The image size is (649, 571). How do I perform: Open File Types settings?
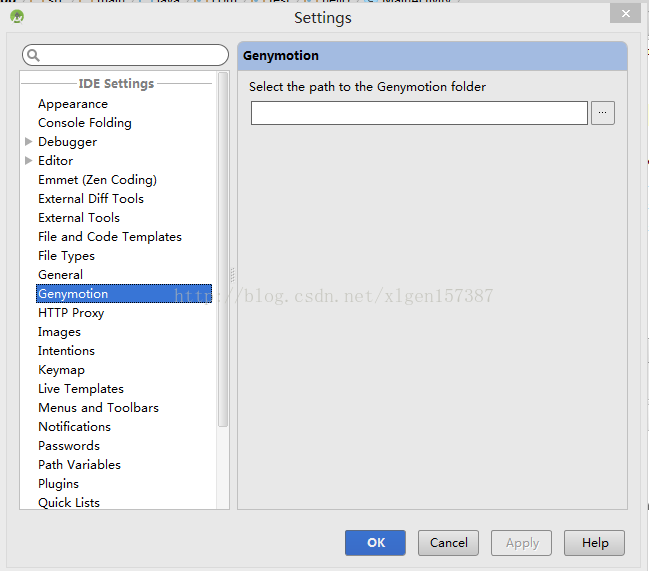coord(66,256)
